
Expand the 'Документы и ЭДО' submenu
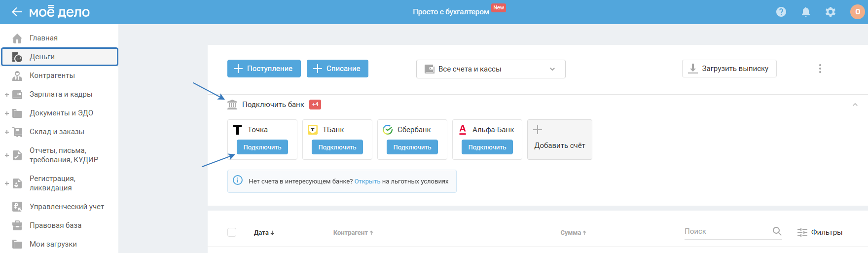[7, 113]
